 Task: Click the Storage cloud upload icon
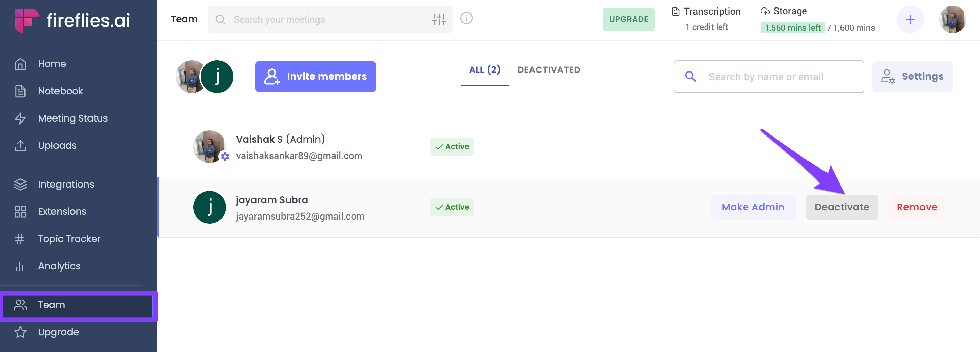[765, 12]
